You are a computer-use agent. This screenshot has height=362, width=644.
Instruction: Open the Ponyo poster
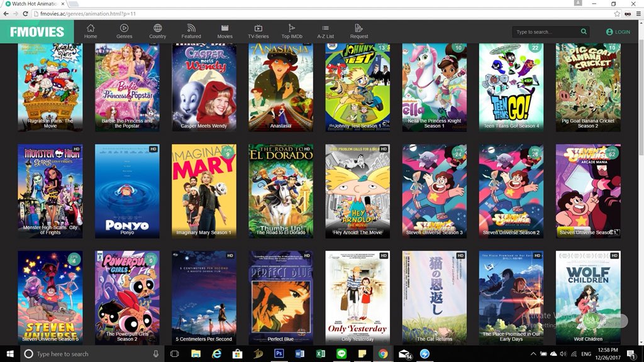[127, 191]
